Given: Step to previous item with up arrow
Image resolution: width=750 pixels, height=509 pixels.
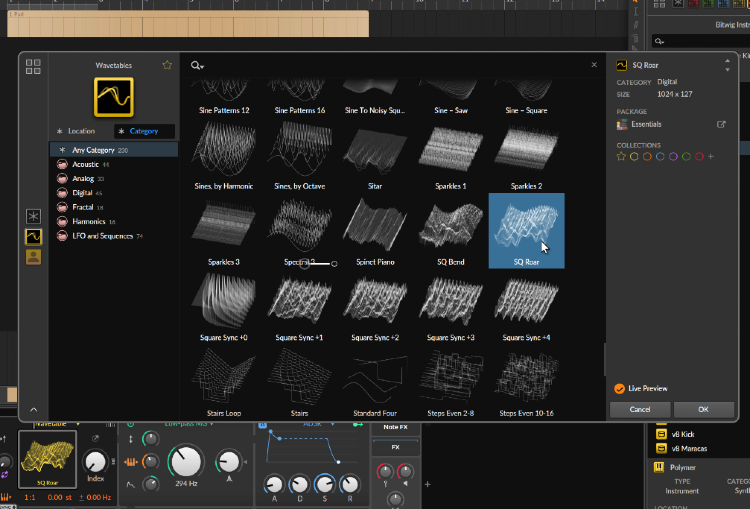Looking at the screenshot, I should tap(728, 61).
